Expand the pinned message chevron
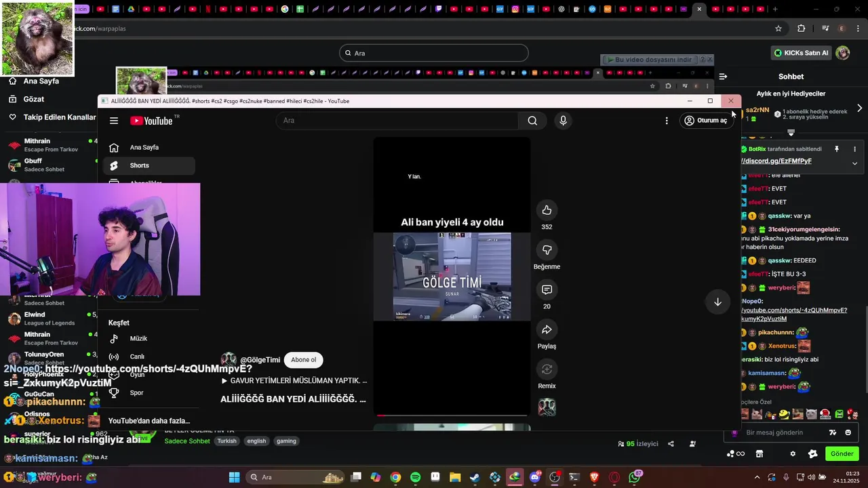 (x=854, y=163)
